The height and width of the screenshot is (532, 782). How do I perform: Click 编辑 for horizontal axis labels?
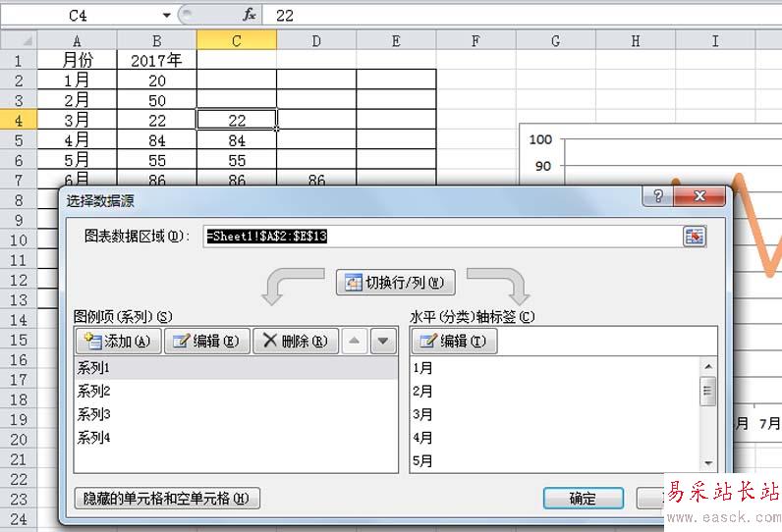pos(454,341)
